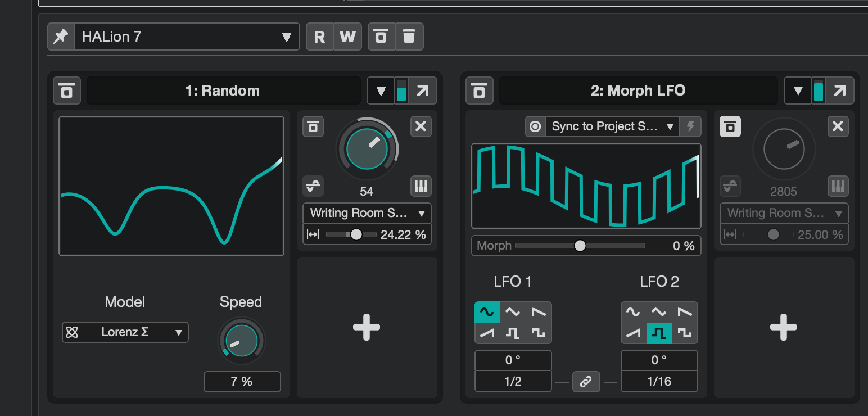The width and height of the screenshot is (868, 416).
Task: Enable Write automation with the W button
Action: [347, 37]
